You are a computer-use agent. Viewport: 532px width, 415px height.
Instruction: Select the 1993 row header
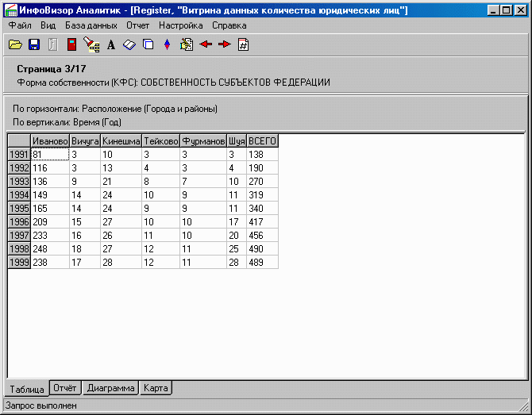coord(19,182)
